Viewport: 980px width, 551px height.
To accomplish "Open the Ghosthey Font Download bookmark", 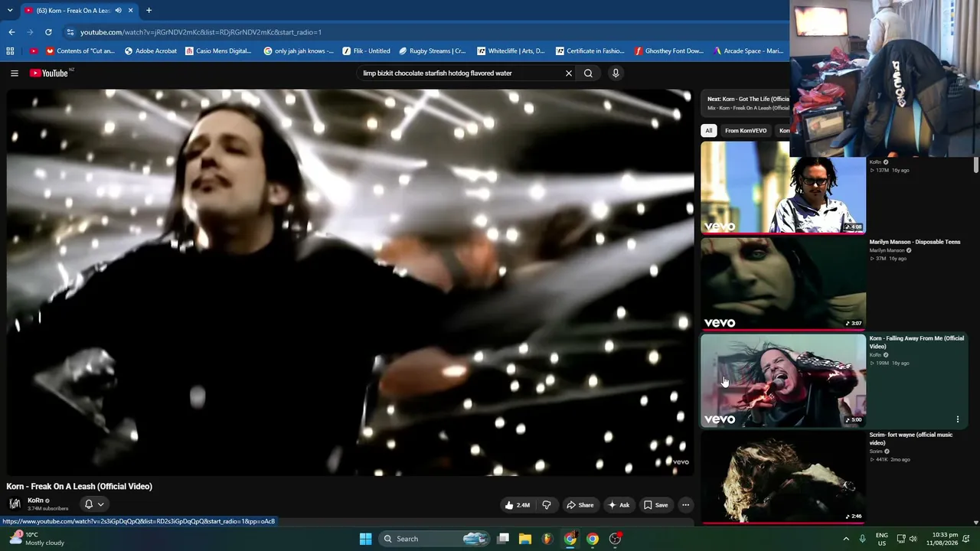I will coord(669,51).
